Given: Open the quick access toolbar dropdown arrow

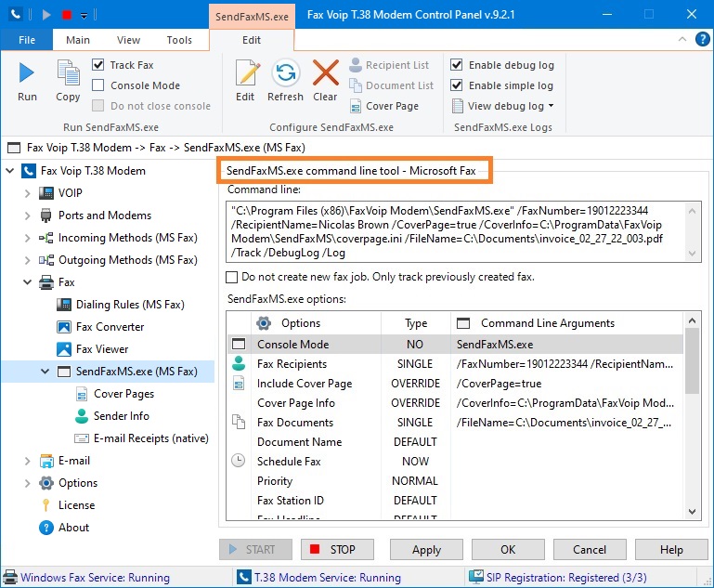Looking at the screenshot, I should 84,16.
